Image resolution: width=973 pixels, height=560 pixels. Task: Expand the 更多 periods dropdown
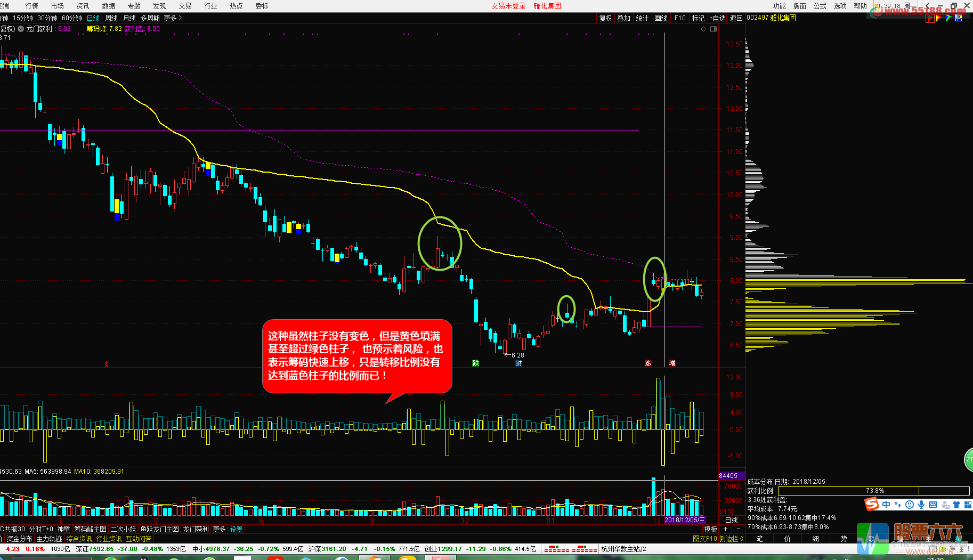click(x=173, y=18)
